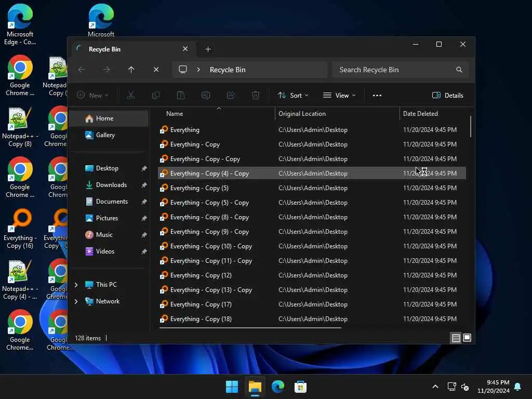Open Windows Start menu

point(232,387)
